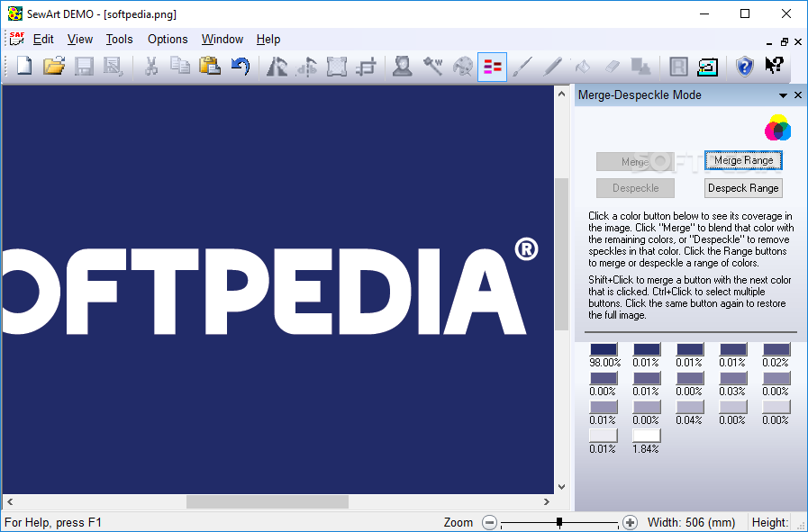The height and width of the screenshot is (532, 808).
Task: Click the Save floppy disk icon
Action: 84,67
